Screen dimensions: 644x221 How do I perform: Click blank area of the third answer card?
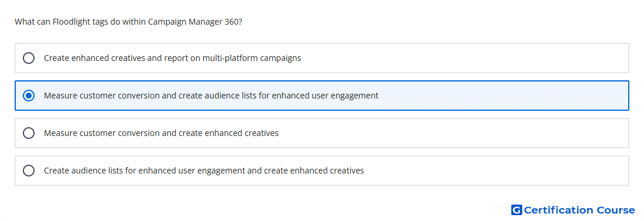(x=452, y=133)
